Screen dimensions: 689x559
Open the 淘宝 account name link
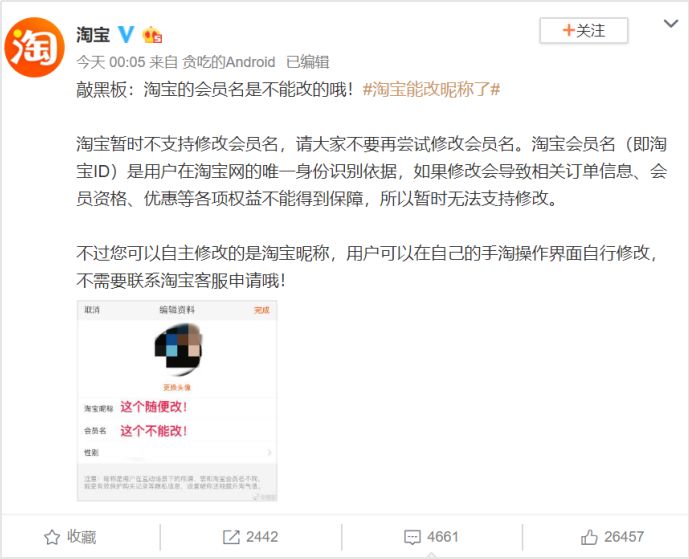(x=93, y=35)
